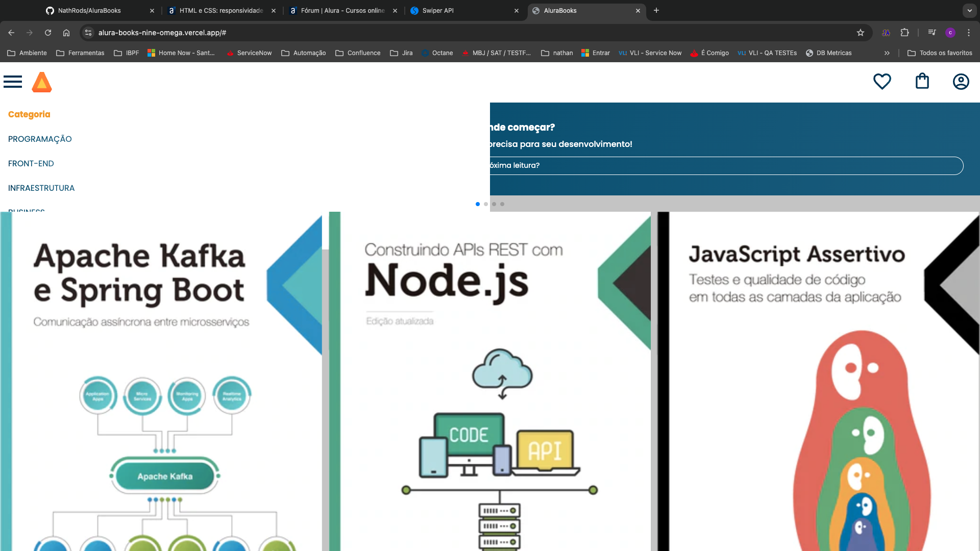Open Home Now - Sant... bookmark
The image size is (980, 551).
click(x=181, y=53)
